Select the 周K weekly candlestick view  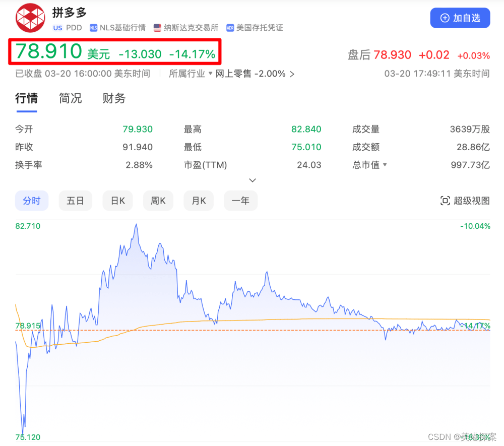(158, 201)
